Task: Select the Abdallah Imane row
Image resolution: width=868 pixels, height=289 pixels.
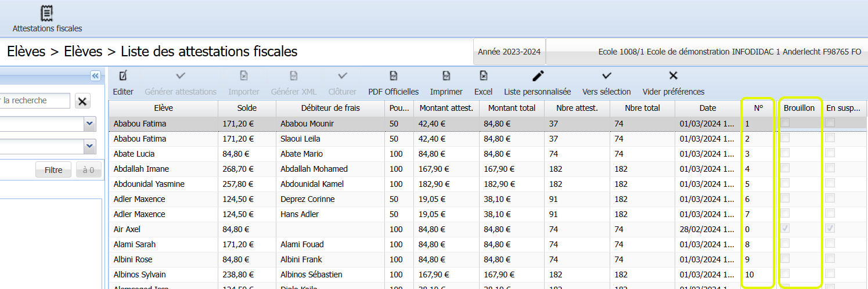Action: pyautogui.click(x=141, y=169)
